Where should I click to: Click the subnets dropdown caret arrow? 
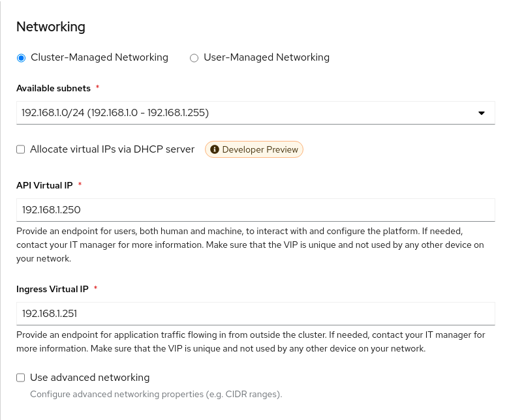[482, 113]
